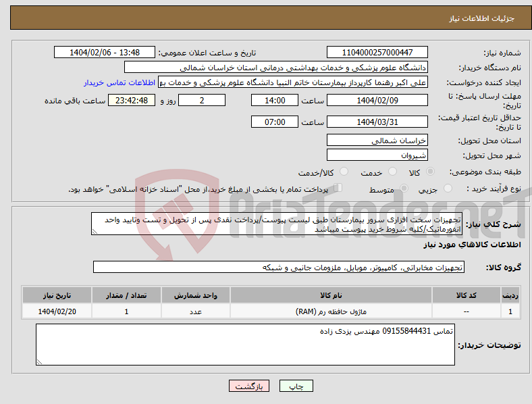Select the جزیی purchase type radio
The width and height of the screenshot is (532, 404).
pos(448,188)
